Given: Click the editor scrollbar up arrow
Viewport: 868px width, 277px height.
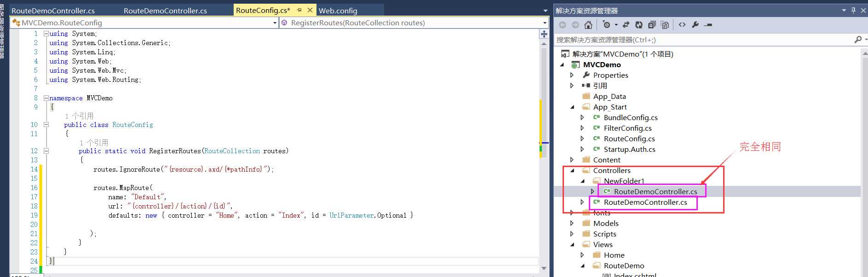Looking at the screenshot, I should [x=544, y=44].
